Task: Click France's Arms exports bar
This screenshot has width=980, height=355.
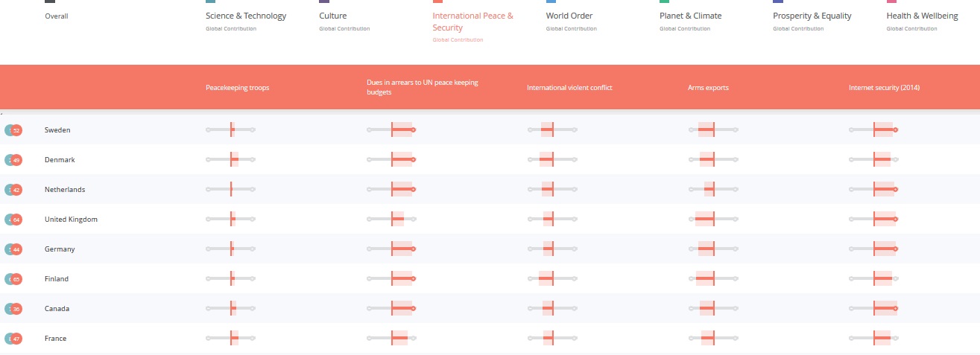Action: [x=713, y=339]
